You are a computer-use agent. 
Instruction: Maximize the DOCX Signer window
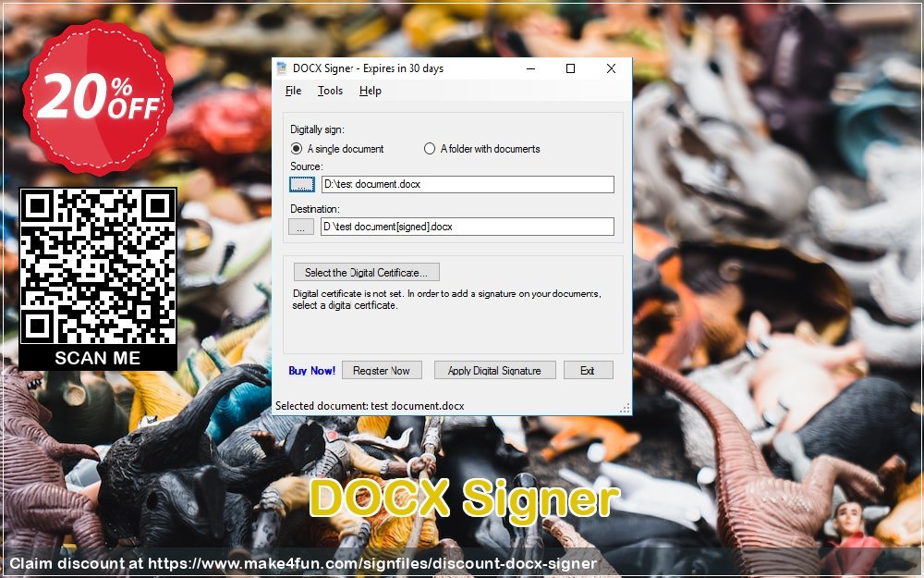(x=570, y=68)
